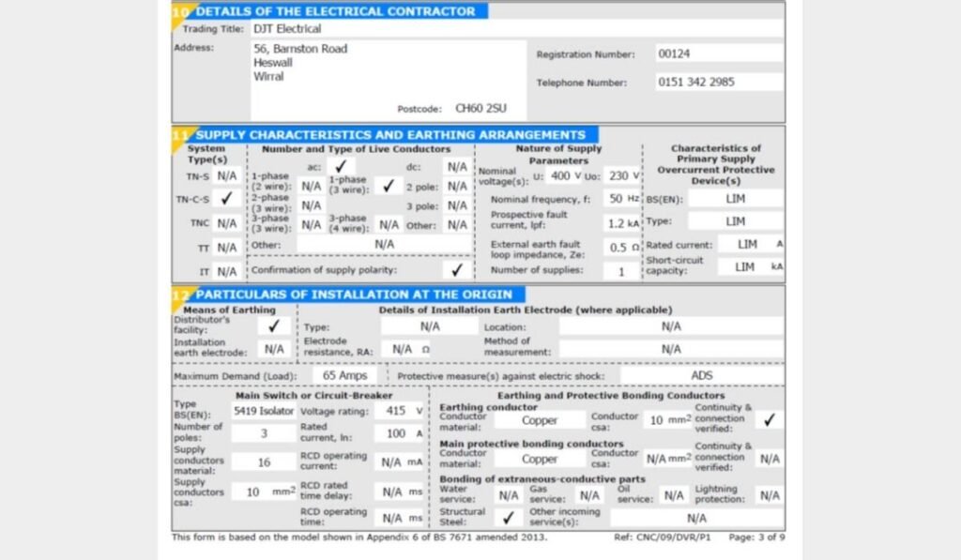Click the RCD rated time delay field
961x560 pixels.
tap(400, 492)
